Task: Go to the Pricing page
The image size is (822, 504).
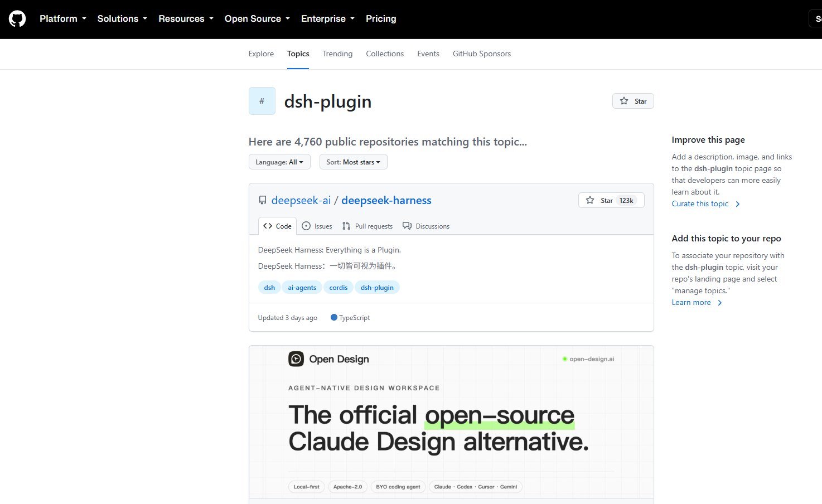Action: 381,19
